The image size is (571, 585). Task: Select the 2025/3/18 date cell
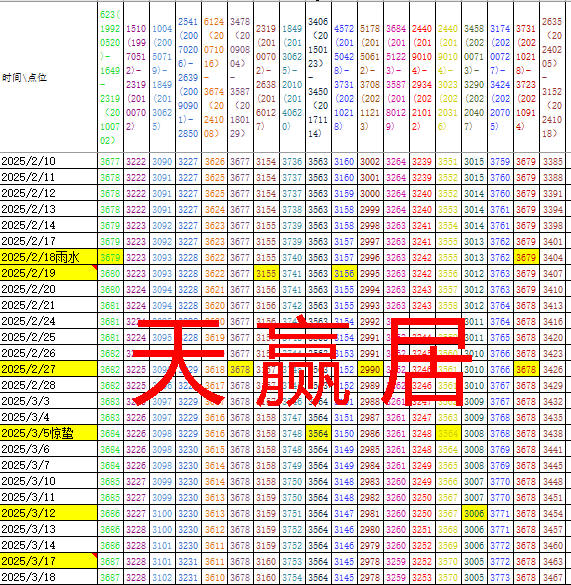point(49,577)
